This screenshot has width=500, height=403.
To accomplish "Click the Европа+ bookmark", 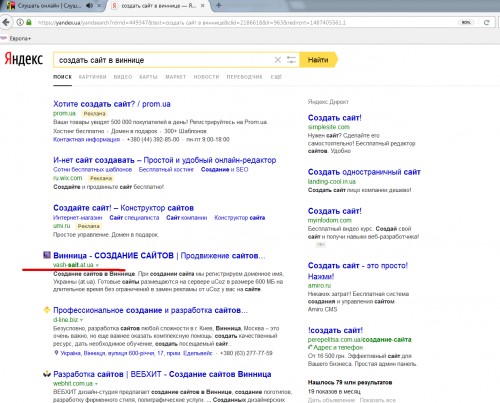I will tap(17, 38).
